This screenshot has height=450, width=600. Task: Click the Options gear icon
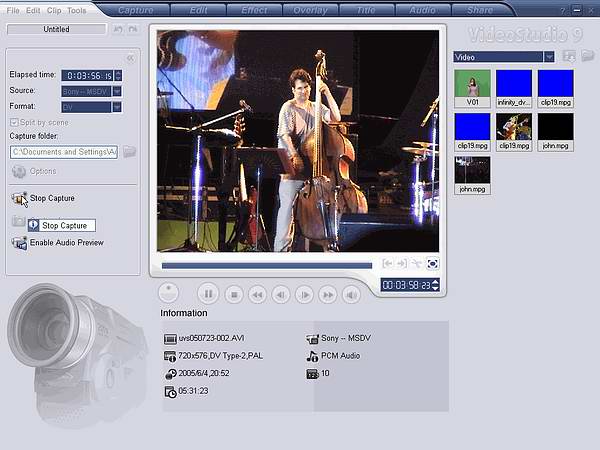tap(19, 171)
